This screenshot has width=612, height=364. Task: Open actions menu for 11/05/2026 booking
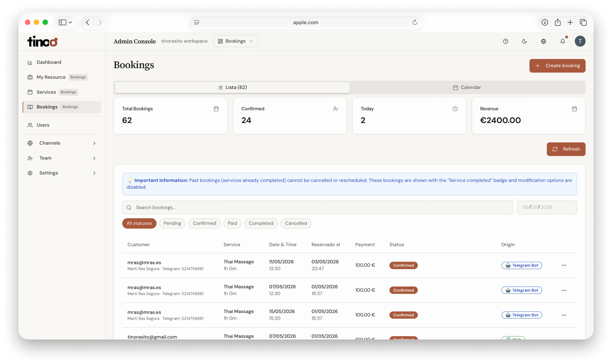(564, 265)
